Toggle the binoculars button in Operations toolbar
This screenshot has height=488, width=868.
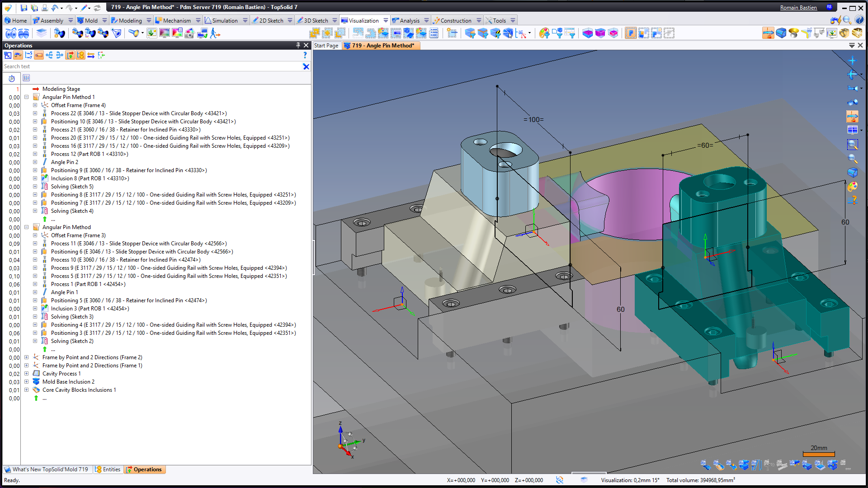18,55
